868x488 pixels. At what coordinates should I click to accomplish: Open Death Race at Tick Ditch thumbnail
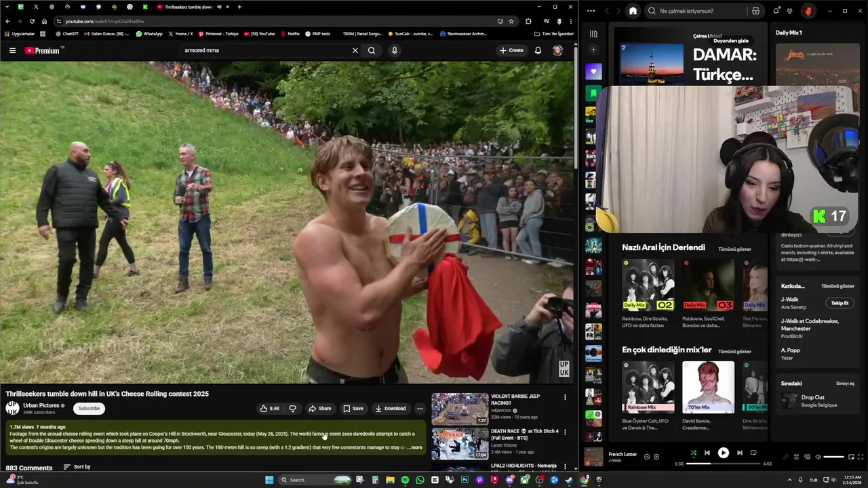(460, 443)
